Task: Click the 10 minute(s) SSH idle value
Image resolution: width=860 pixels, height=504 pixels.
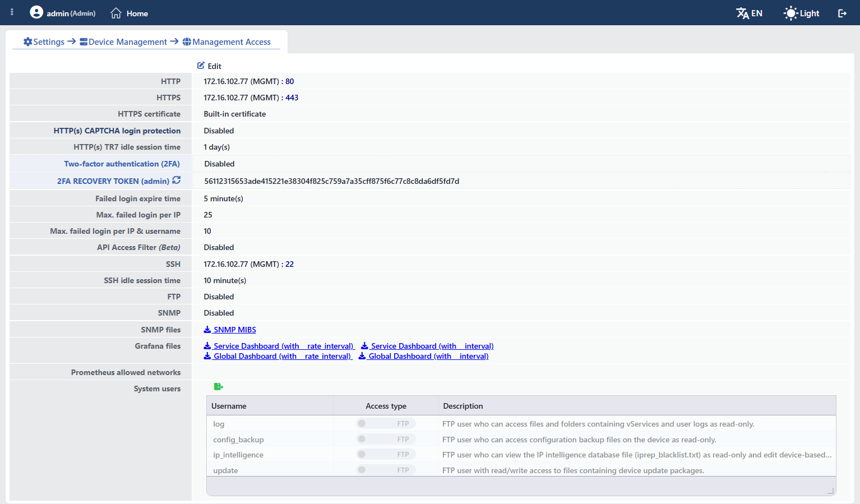Action: 225,280
